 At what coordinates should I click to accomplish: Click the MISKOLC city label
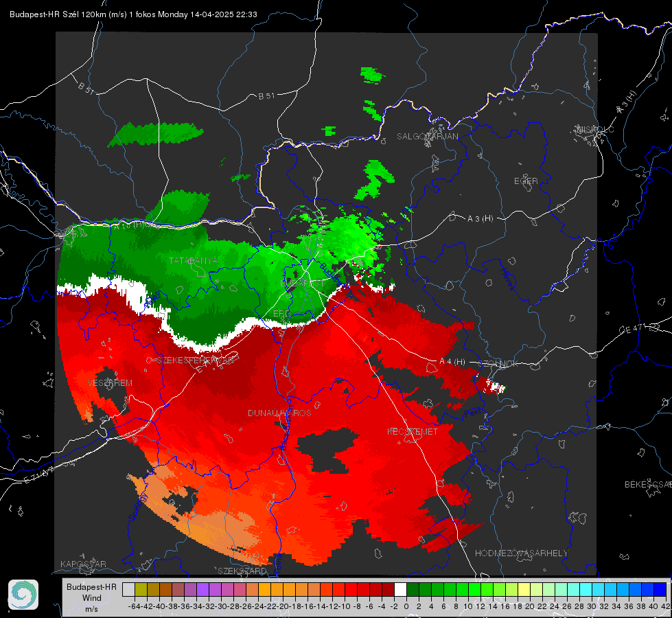(x=595, y=129)
